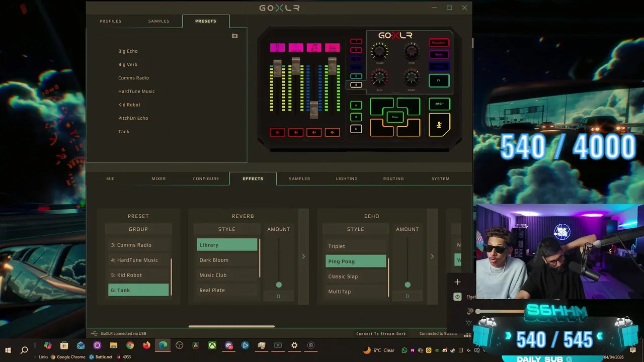Switch to the MIC tab
This screenshot has width=644, height=362.
(x=110, y=178)
